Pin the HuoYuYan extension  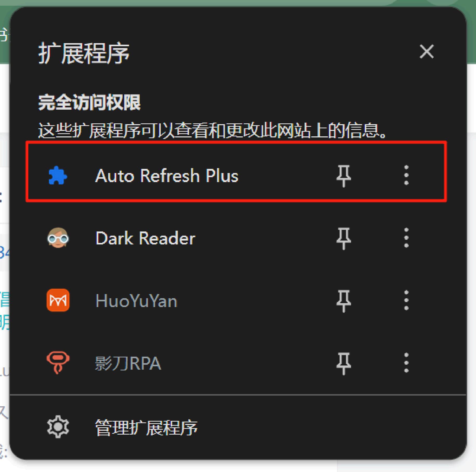tap(344, 301)
